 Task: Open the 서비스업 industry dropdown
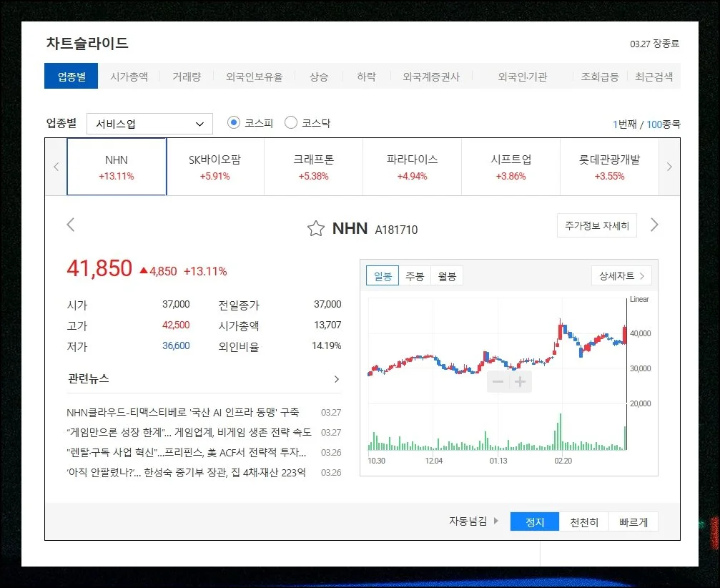149,123
